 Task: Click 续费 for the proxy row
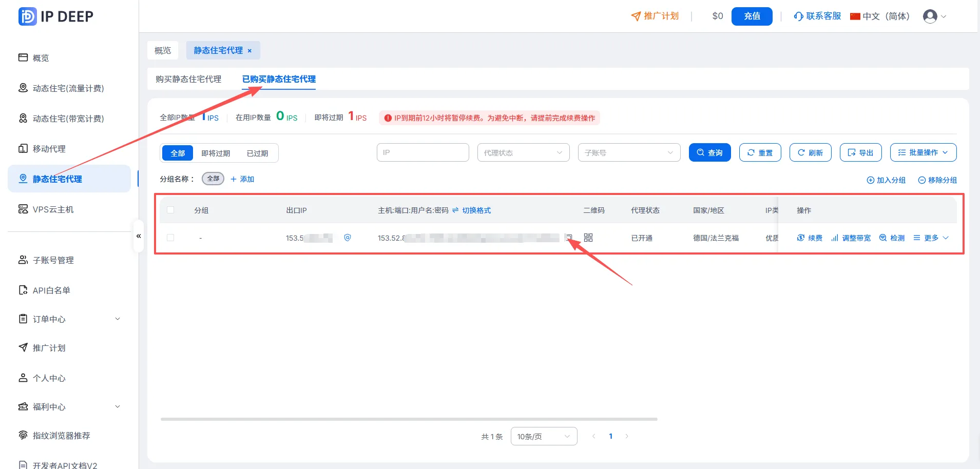click(x=810, y=238)
